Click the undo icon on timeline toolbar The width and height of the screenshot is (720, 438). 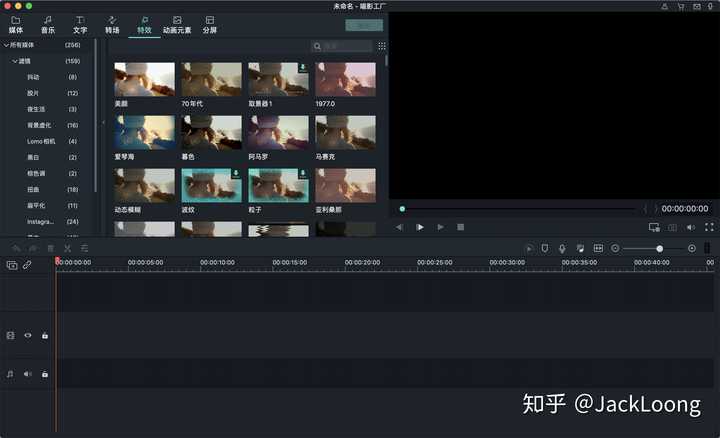coord(17,248)
